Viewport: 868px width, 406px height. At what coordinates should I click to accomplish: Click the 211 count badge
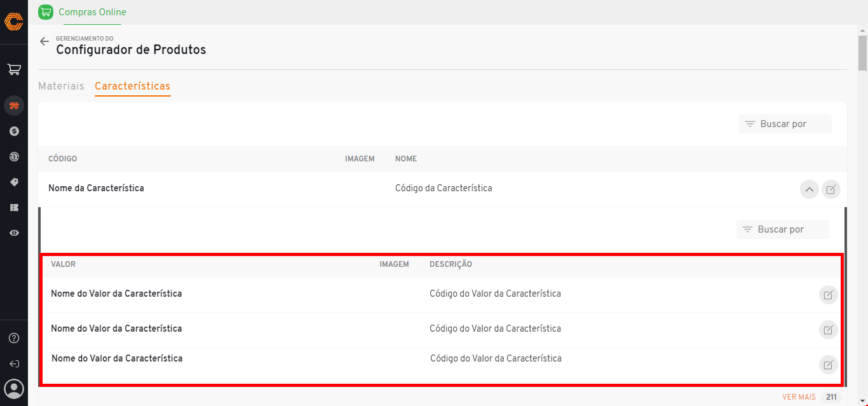click(x=831, y=397)
